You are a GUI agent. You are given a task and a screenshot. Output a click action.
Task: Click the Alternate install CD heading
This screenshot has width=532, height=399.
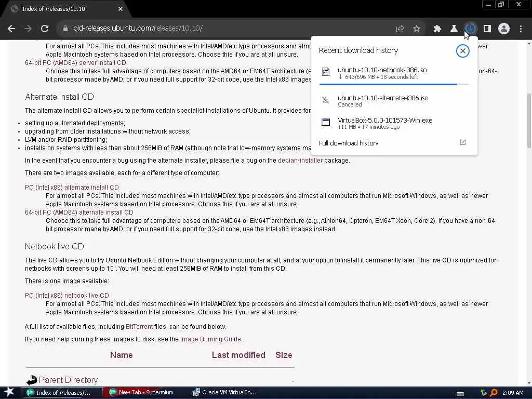(59, 97)
